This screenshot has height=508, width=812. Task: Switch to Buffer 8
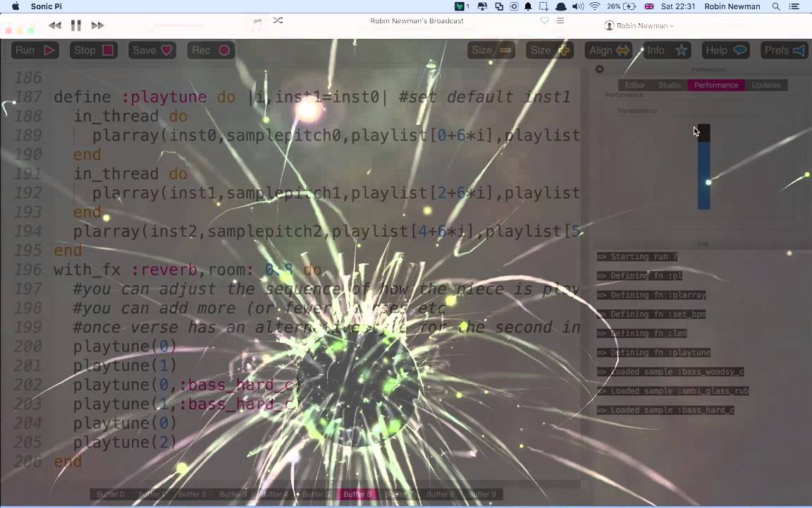[x=440, y=495]
